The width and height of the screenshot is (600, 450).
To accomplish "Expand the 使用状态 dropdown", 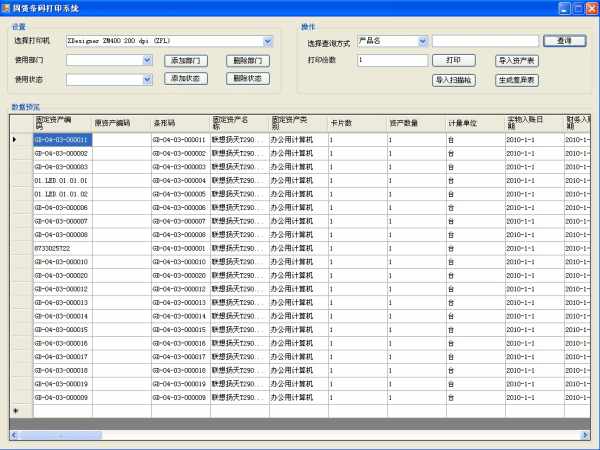I will coord(147,79).
